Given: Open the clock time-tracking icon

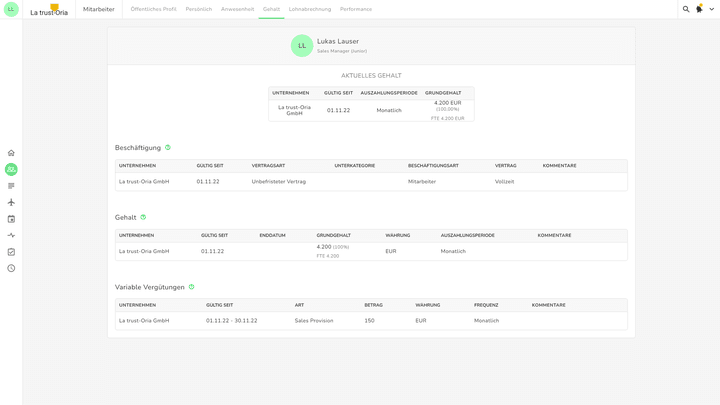Looking at the screenshot, I should pyautogui.click(x=11, y=269).
